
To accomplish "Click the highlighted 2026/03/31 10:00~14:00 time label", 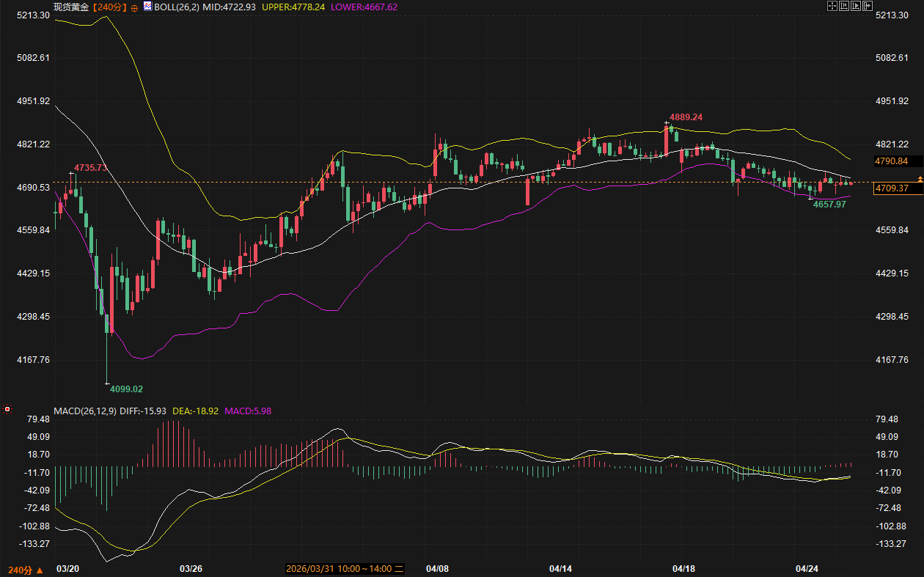I will tap(345, 568).
